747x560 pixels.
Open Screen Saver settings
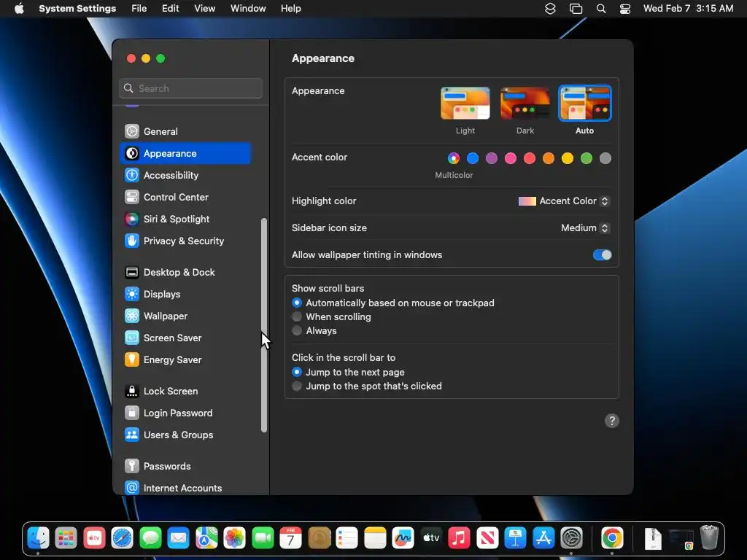click(x=185, y=338)
